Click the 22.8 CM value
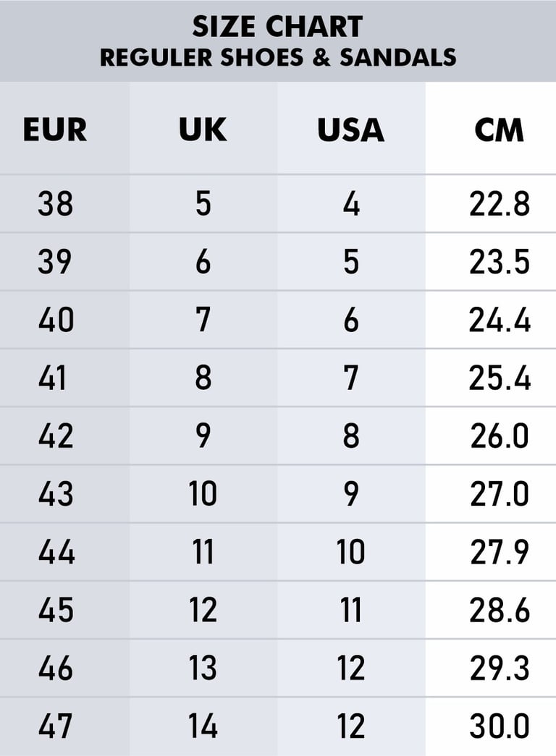 tap(500, 203)
